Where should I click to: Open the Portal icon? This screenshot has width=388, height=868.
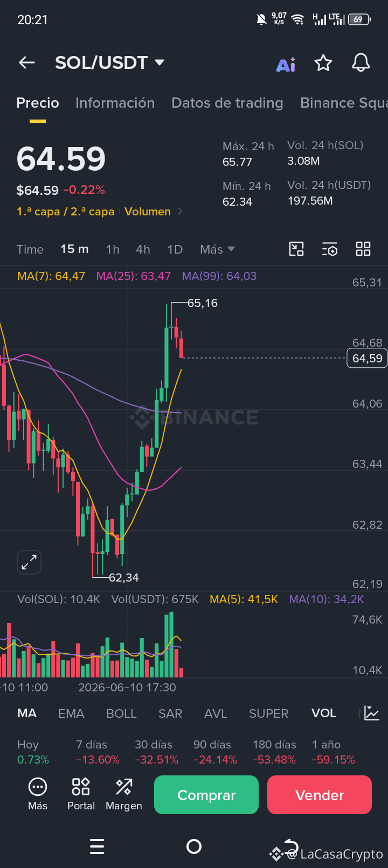coord(81,794)
